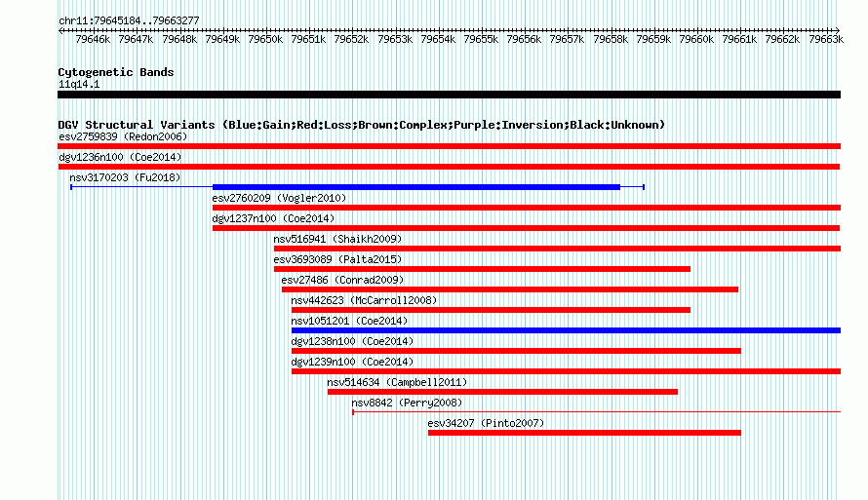
Task: Click the 11q14.1 band label
Action: coord(79,84)
